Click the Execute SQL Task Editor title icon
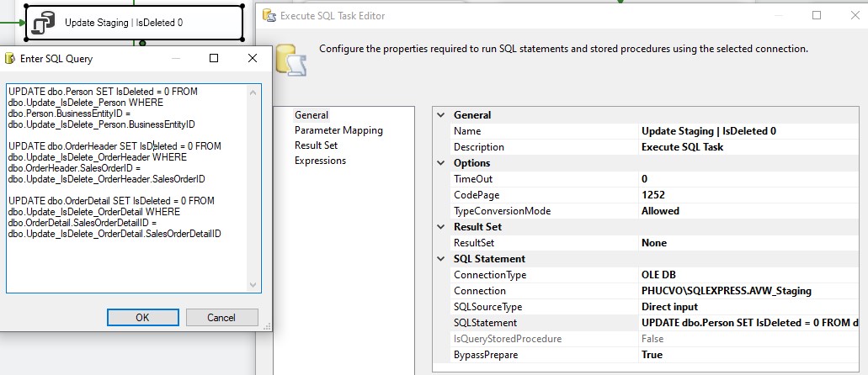868x375 pixels. 269,16
